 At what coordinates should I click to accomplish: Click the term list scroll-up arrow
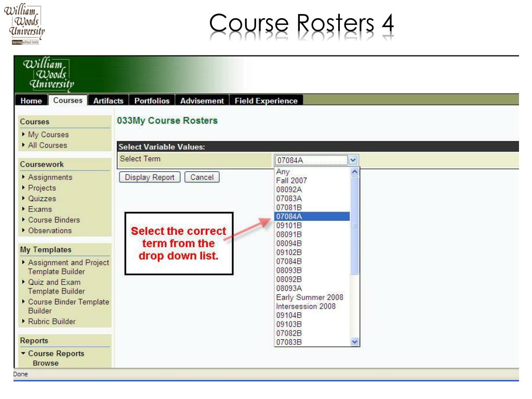tap(355, 171)
